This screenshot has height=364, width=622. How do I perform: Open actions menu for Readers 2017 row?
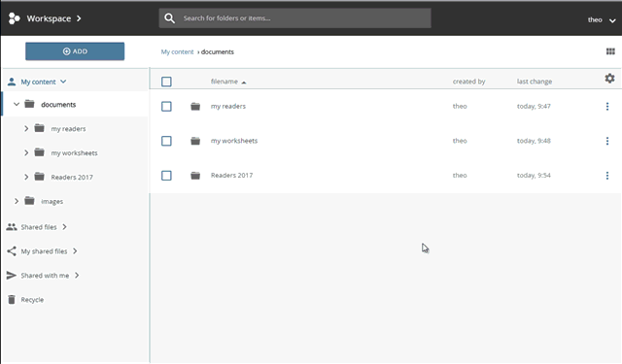point(607,175)
